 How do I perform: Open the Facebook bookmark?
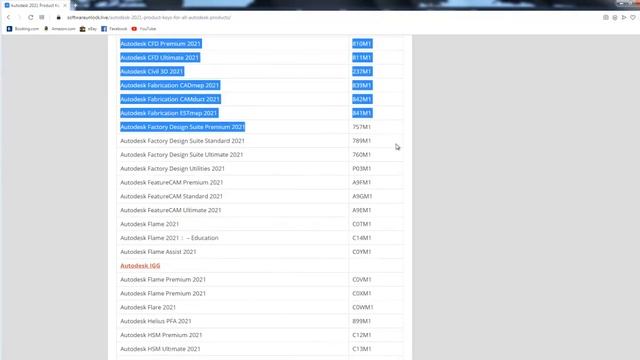click(114, 29)
